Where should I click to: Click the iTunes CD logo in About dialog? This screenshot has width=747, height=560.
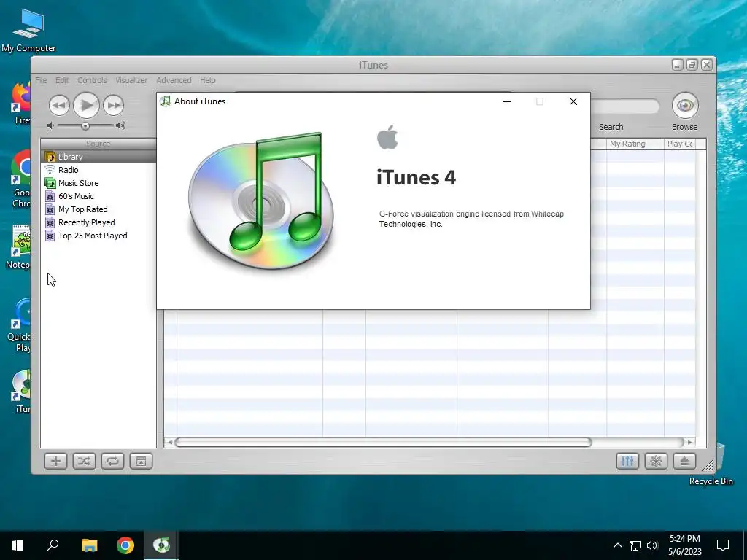[260, 201]
